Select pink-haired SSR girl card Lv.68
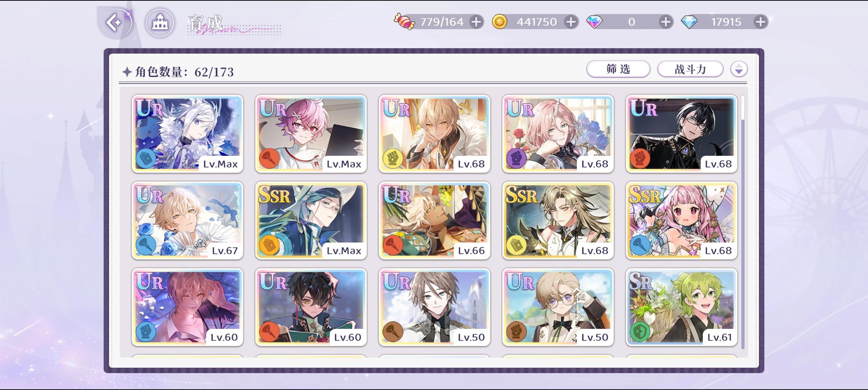Image resolution: width=868 pixels, height=390 pixels. [x=682, y=221]
